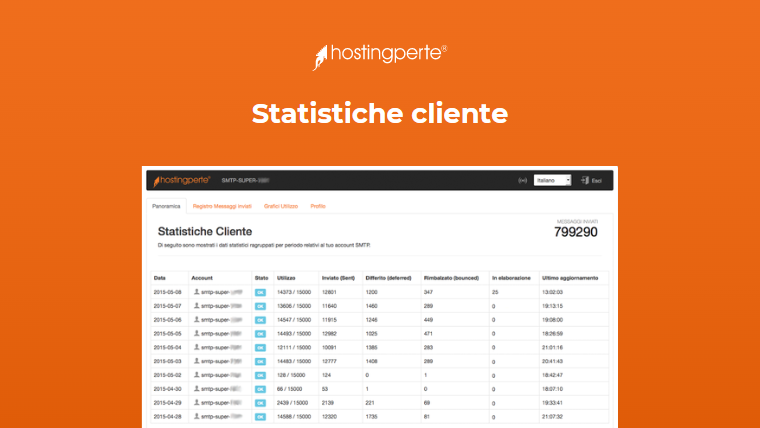Click the smtp-super account in the 2015-05-06 row
Screen dimensions: 760x428
pos(220,319)
